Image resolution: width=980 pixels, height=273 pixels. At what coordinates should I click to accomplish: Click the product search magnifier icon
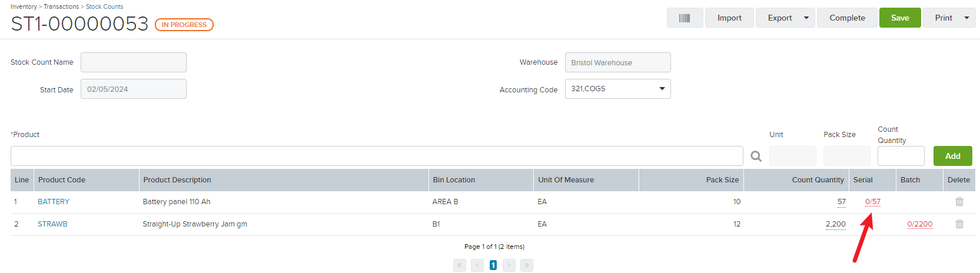coord(756,156)
